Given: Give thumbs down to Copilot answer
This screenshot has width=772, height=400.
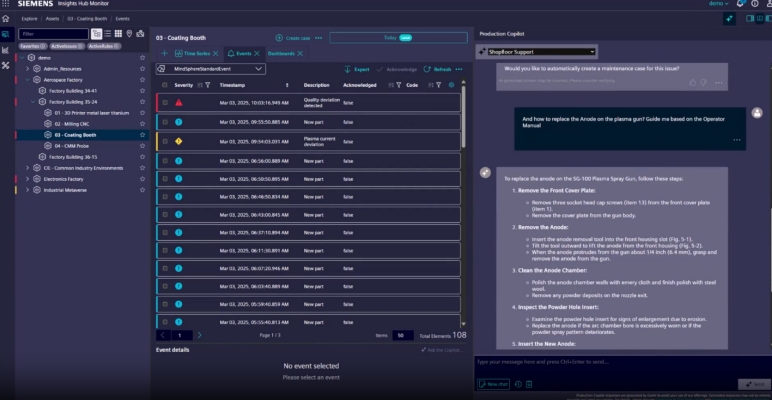Looking at the screenshot, I should 704,82.
